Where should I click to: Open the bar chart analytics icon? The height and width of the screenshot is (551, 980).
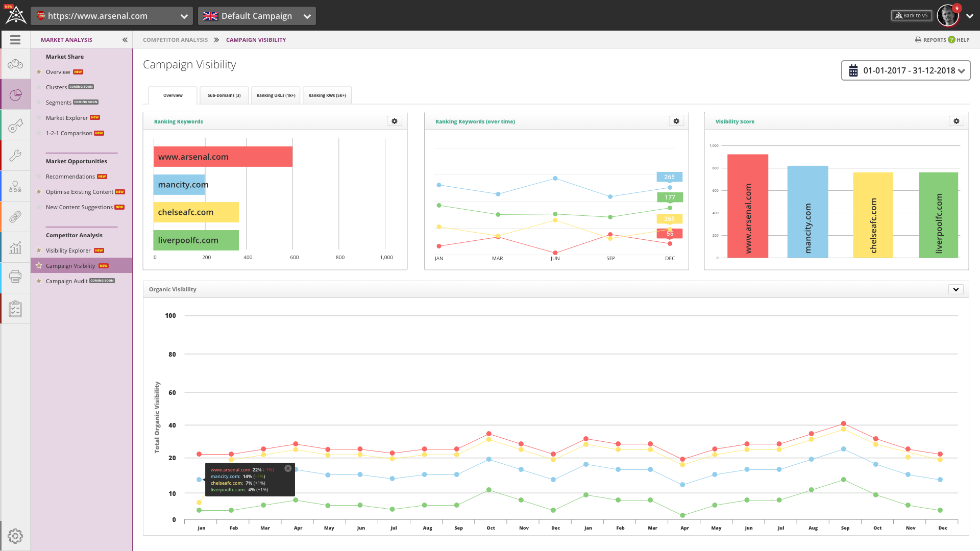pyautogui.click(x=15, y=247)
